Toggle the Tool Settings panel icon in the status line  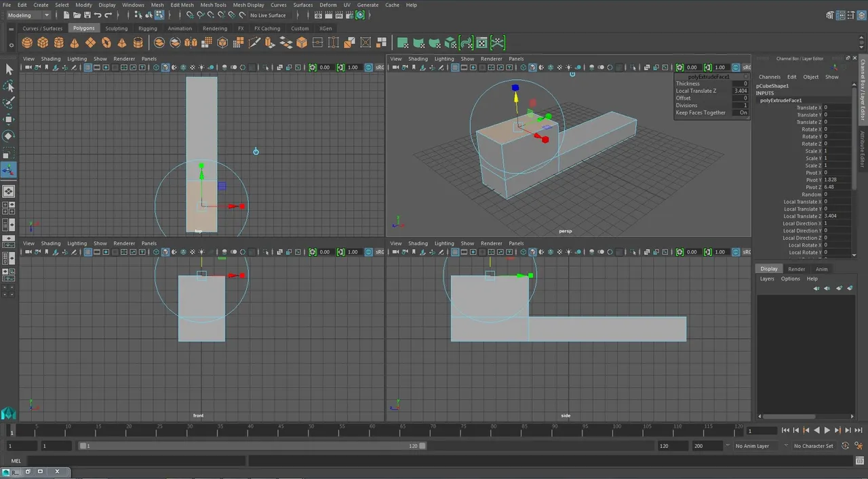click(x=850, y=15)
